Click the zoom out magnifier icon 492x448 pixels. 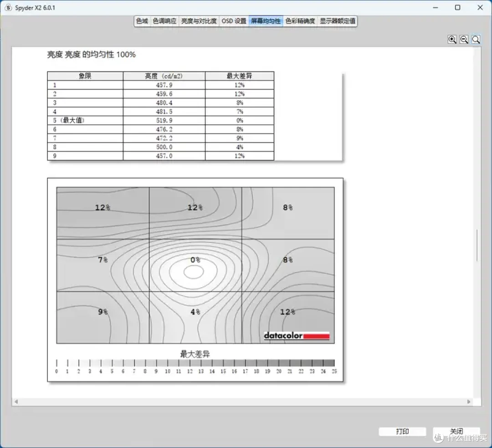(x=464, y=39)
